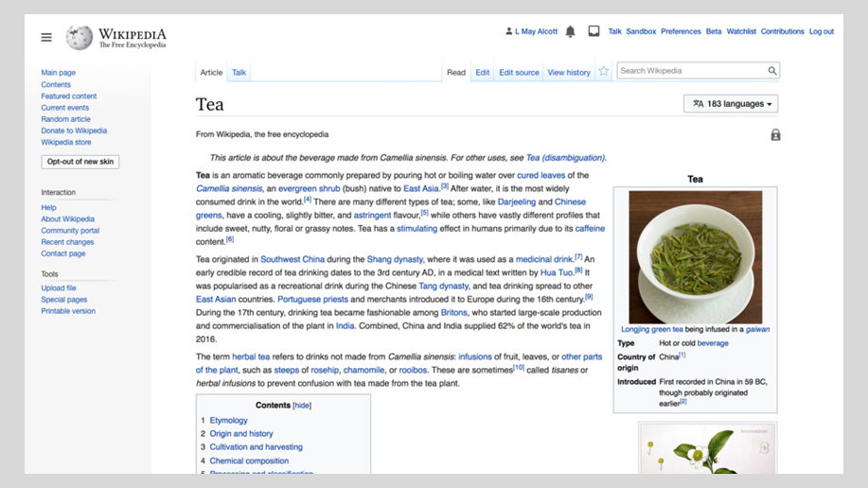Open Contact page
The width and height of the screenshot is (868, 488).
pyautogui.click(x=63, y=254)
